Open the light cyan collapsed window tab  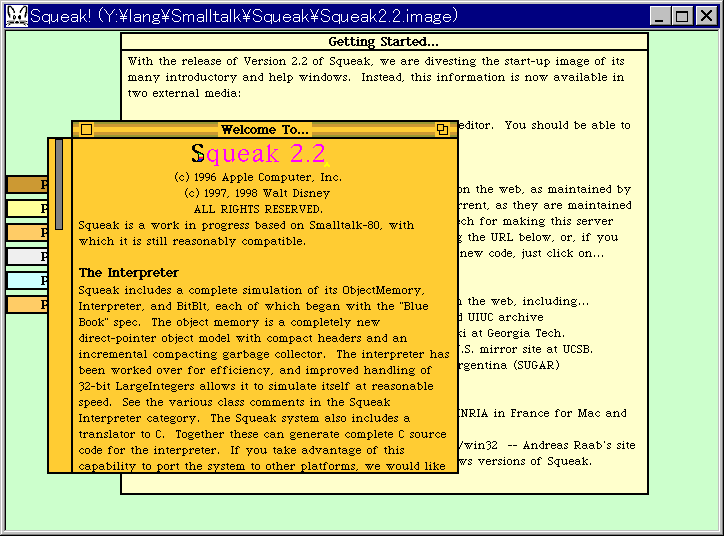coord(27,280)
